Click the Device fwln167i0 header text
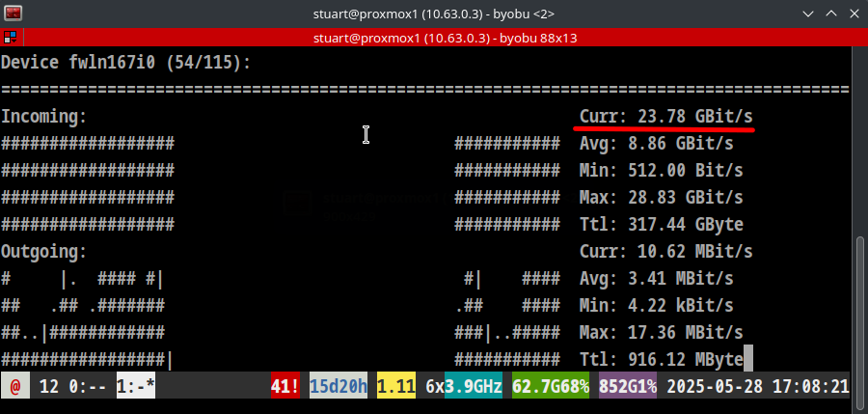 point(125,63)
